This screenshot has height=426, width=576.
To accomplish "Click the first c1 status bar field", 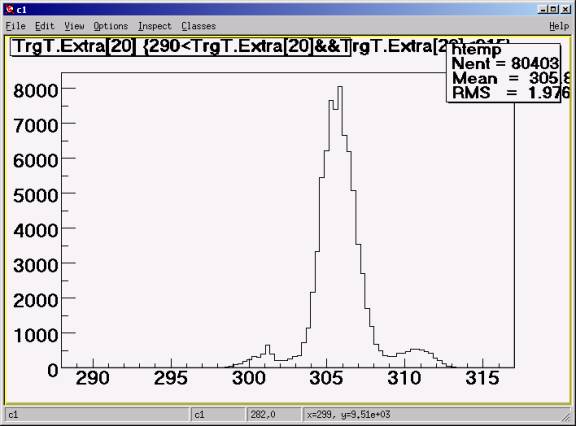I will [97, 415].
